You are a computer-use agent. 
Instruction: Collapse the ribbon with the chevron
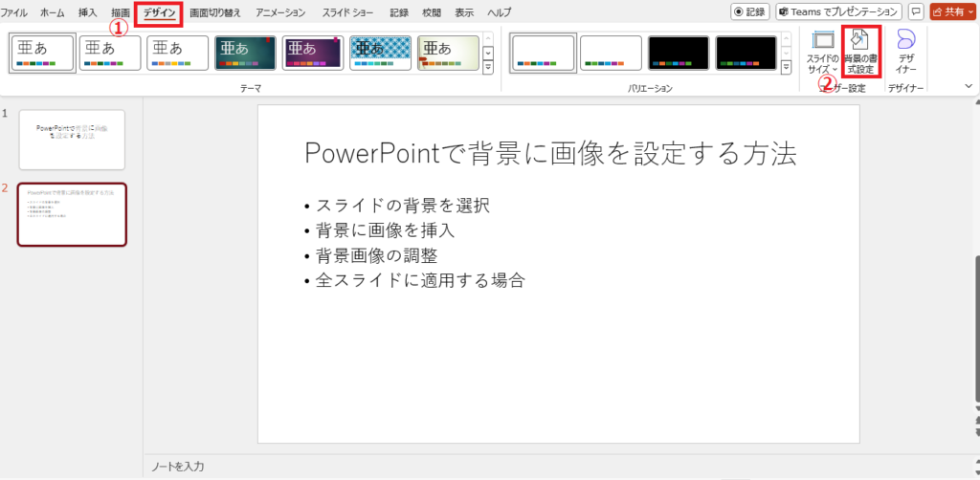point(969,85)
